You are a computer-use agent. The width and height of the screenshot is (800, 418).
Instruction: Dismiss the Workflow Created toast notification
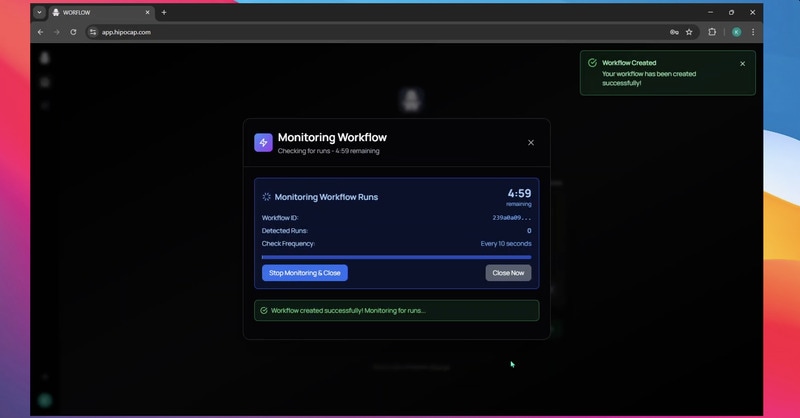742,63
